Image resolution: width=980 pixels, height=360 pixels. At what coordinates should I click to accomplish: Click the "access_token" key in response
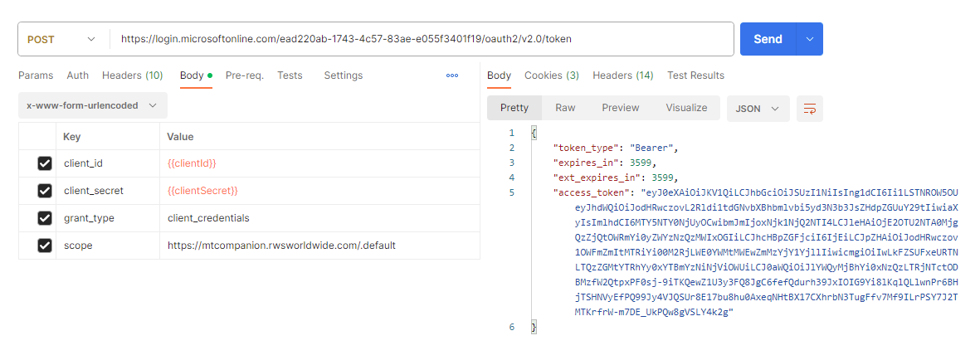click(591, 193)
